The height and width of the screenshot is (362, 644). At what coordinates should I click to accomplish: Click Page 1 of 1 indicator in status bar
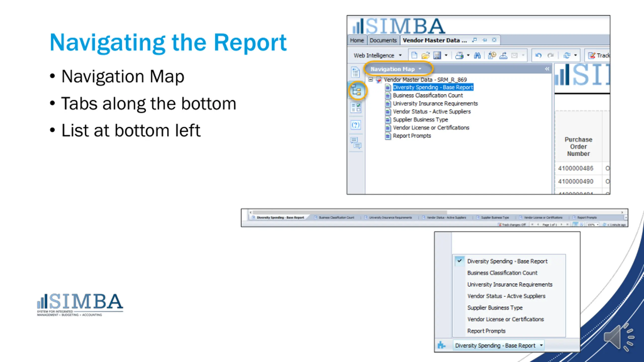pos(550,225)
